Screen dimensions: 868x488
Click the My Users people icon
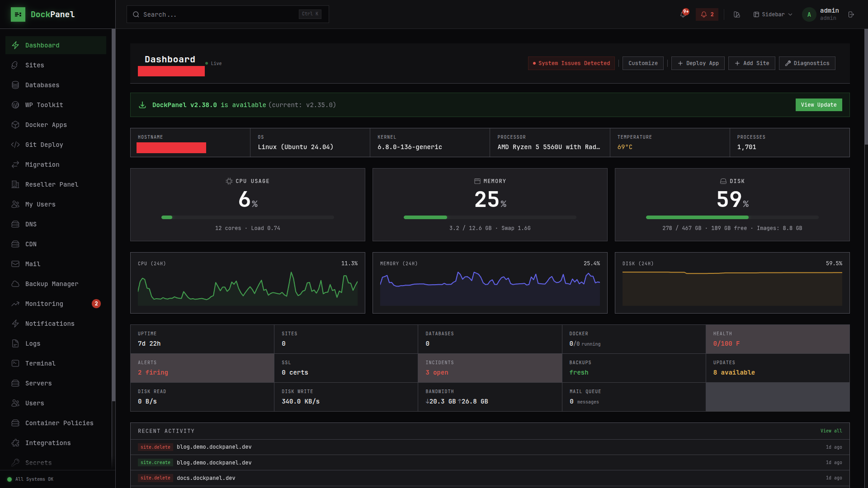pos(15,204)
